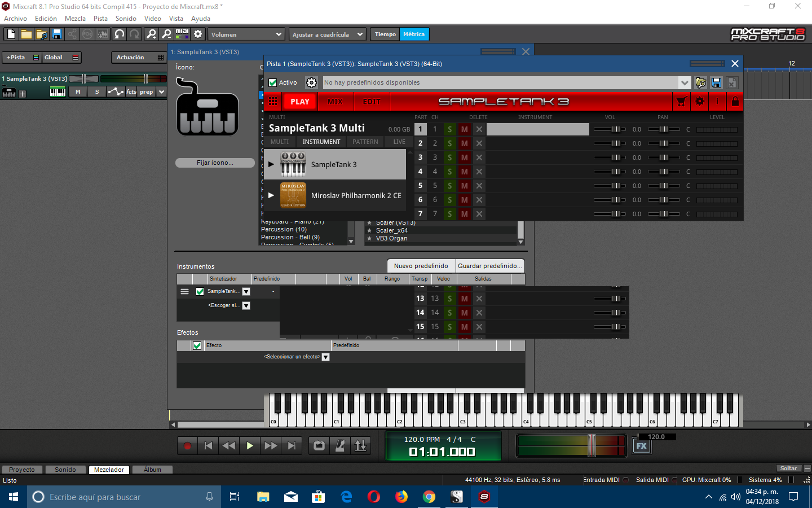Open the Escoger sintetizador dropdown arrow

point(246,305)
